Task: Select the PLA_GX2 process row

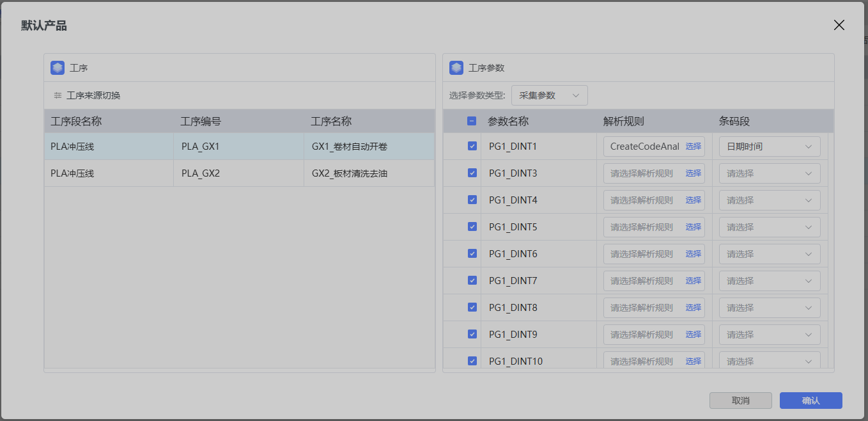Action: pos(201,173)
